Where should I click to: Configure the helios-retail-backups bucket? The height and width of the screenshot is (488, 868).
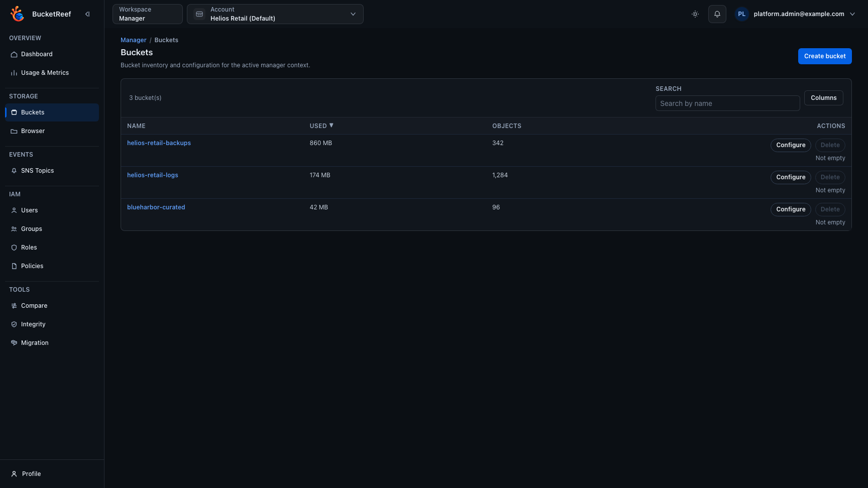791,145
